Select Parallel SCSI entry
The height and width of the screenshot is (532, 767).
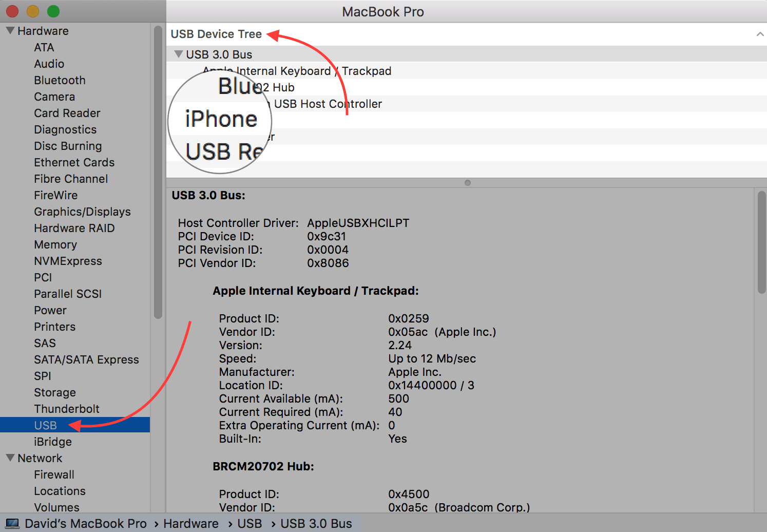68,294
